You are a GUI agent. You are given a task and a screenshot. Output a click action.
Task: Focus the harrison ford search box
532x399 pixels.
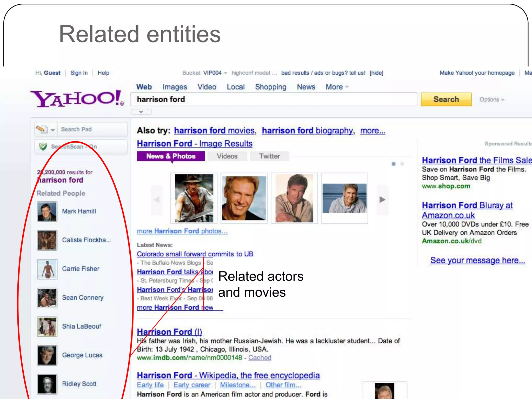tap(274, 99)
